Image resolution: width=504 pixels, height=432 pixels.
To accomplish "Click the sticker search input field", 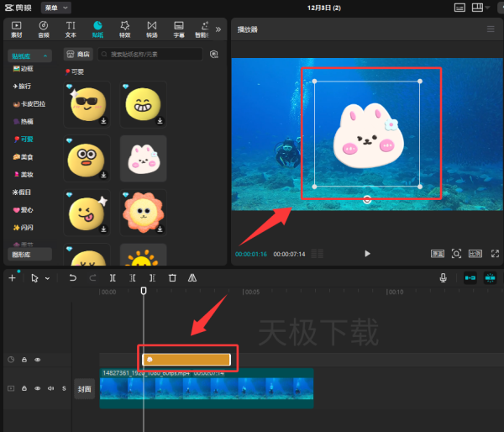I will click(x=151, y=54).
